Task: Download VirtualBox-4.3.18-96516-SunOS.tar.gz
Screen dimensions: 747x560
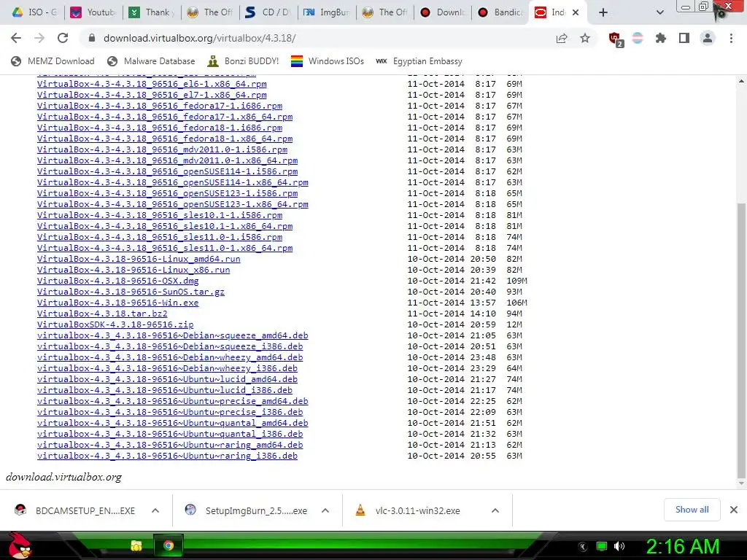Action: [x=131, y=292]
